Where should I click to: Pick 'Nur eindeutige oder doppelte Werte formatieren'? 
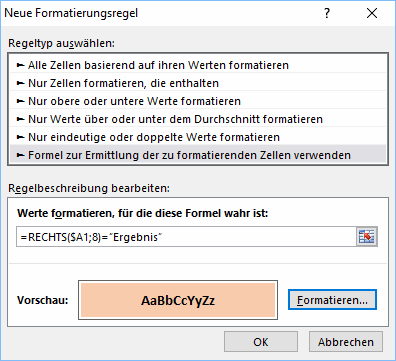(198, 137)
